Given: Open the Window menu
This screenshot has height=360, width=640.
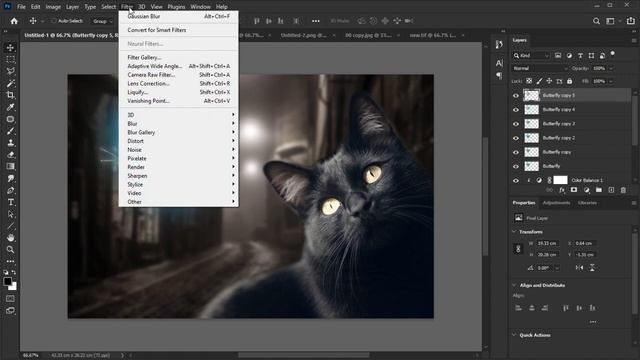Looking at the screenshot, I should click(200, 7).
